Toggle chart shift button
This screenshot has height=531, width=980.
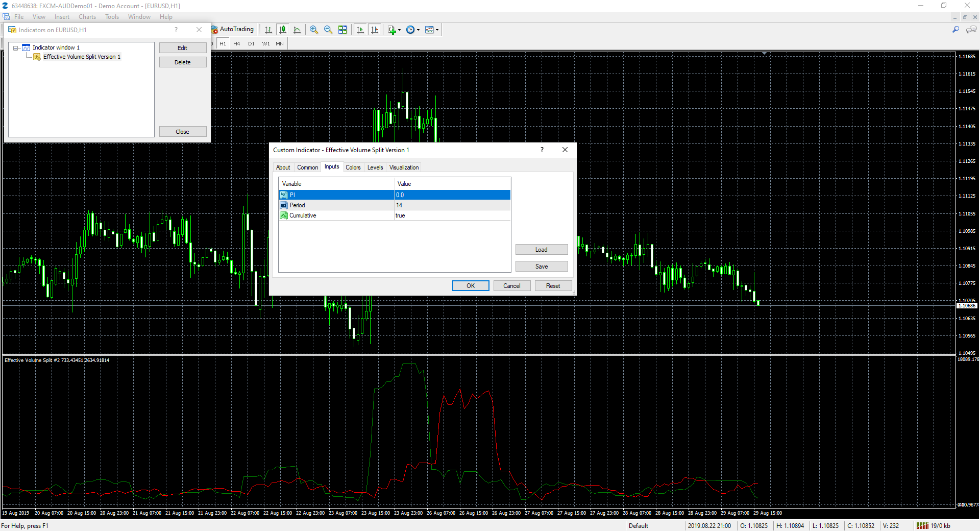(x=375, y=30)
